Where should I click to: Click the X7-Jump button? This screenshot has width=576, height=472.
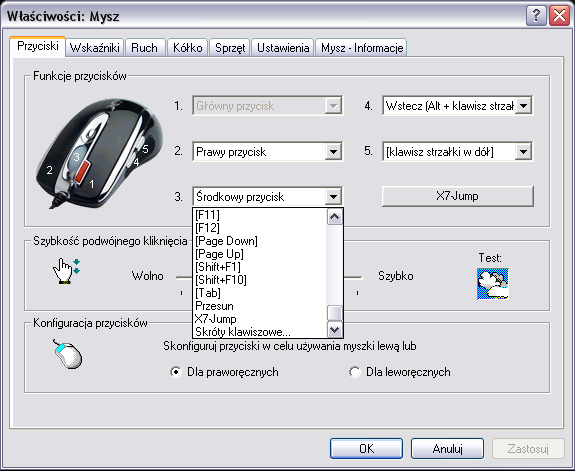coord(458,196)
